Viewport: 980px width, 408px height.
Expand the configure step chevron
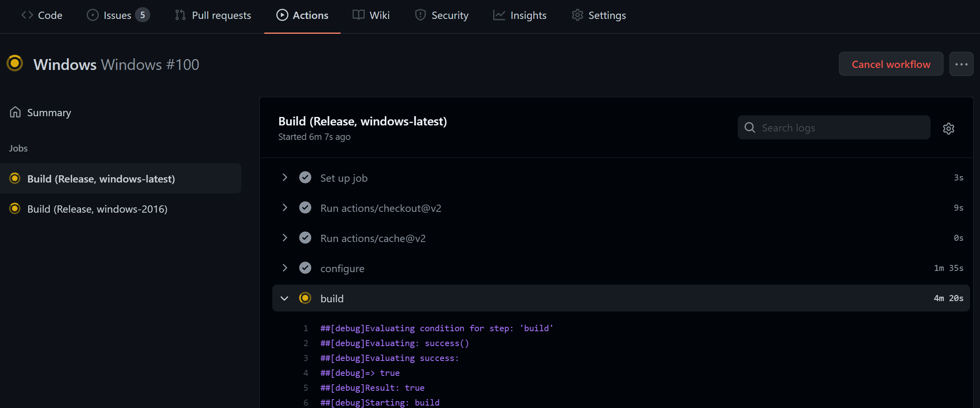[285, 268]
